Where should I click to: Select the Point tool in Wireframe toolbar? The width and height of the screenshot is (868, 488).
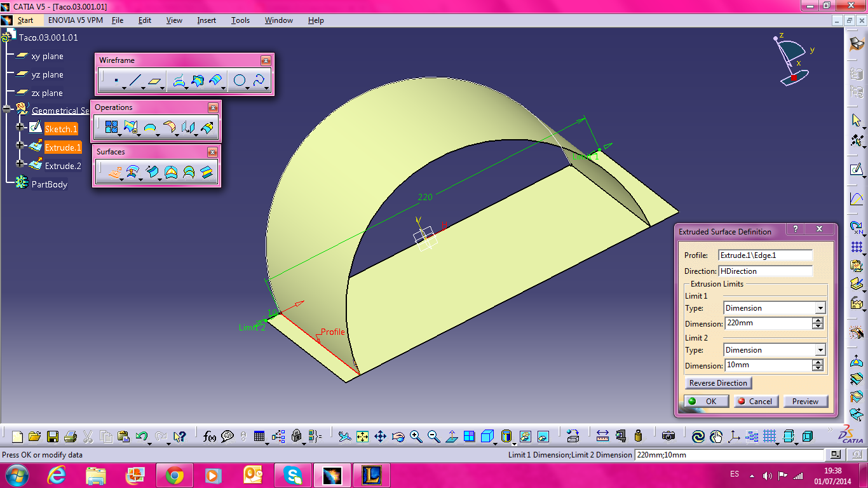[116, 80]
